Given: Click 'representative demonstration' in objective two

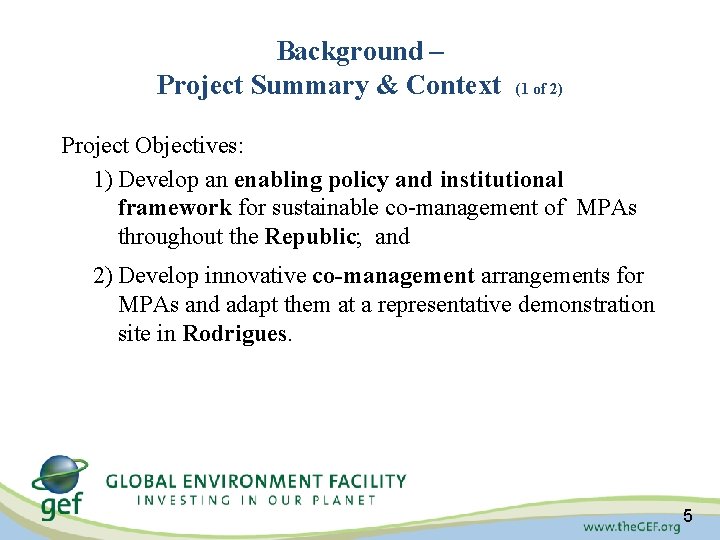Looking at the screenshot, I should pyautogui.click(x=516, y=305).
